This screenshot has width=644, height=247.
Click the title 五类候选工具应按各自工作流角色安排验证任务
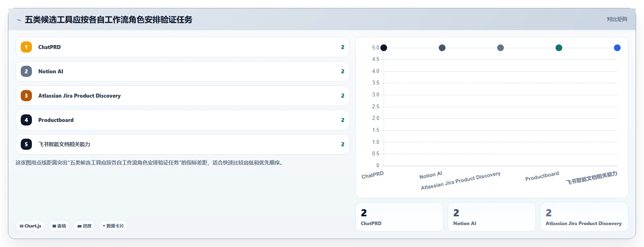[x=108, y=20]
